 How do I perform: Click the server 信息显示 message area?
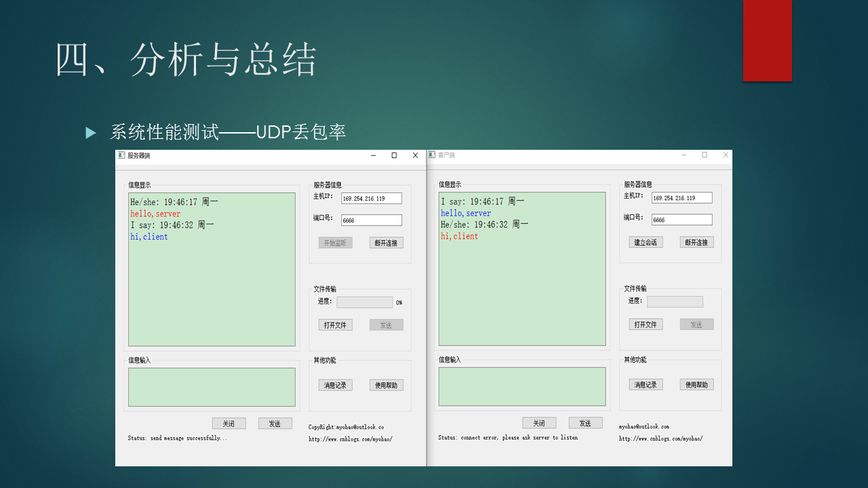click(212, 270)
